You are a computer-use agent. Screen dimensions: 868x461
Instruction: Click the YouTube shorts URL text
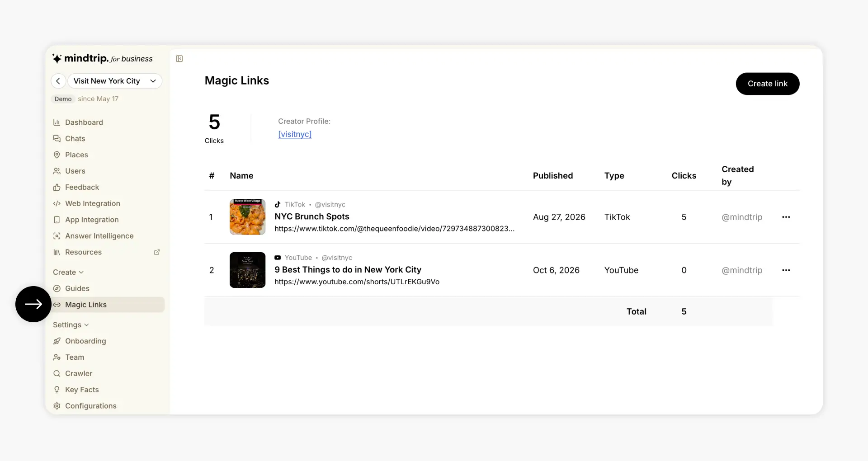[x=357, y=282]
